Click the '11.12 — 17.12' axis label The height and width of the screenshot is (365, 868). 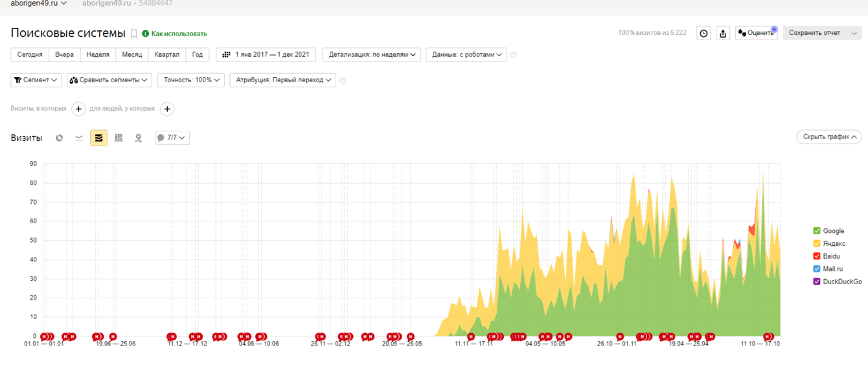pos(187,344)
